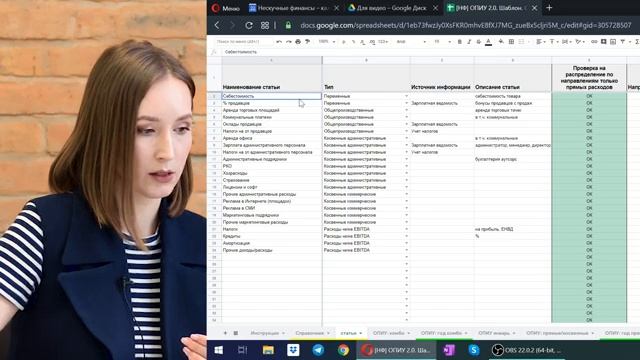Image resolution: width=640 pixels, height=360 pixels.
Task: Click the menu search box in toolbar
Action: (244, 42)
